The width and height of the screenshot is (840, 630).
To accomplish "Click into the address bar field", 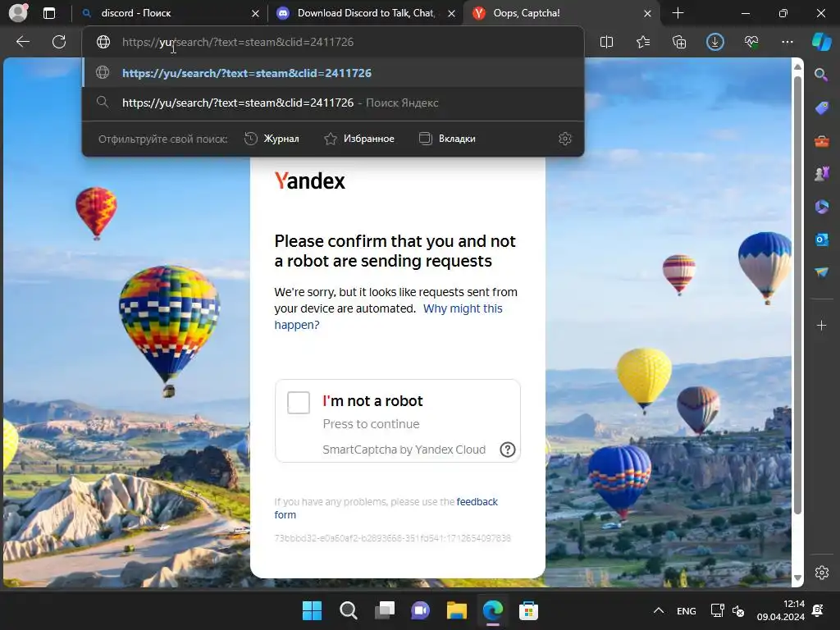I will point(332,42).
